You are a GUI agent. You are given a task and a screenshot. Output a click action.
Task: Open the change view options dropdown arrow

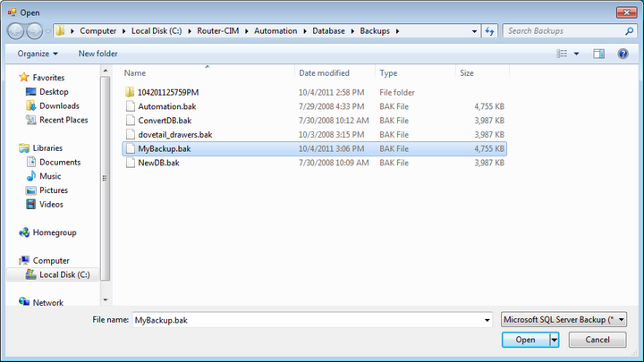[x=577, y=54]
